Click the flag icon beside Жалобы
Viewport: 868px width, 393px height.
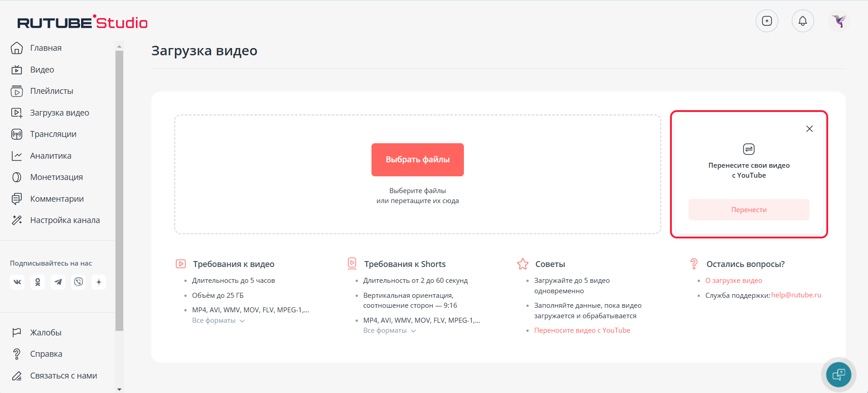[x=17, y=333]
